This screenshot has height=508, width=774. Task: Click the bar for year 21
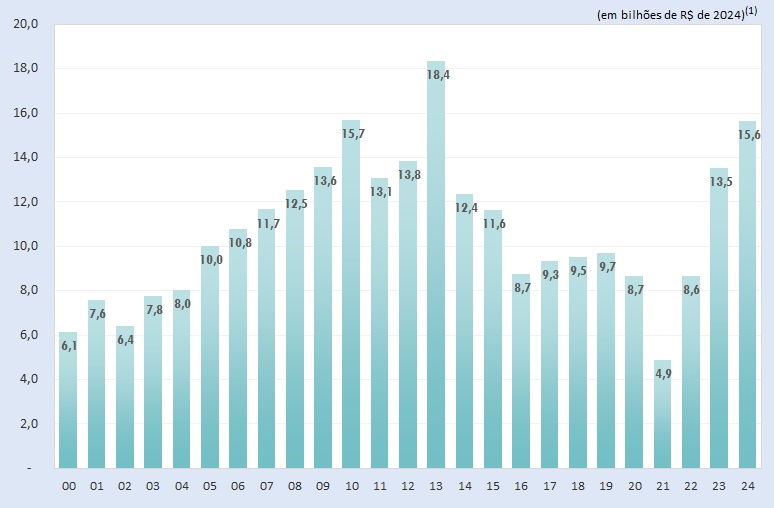pos(663,420)
